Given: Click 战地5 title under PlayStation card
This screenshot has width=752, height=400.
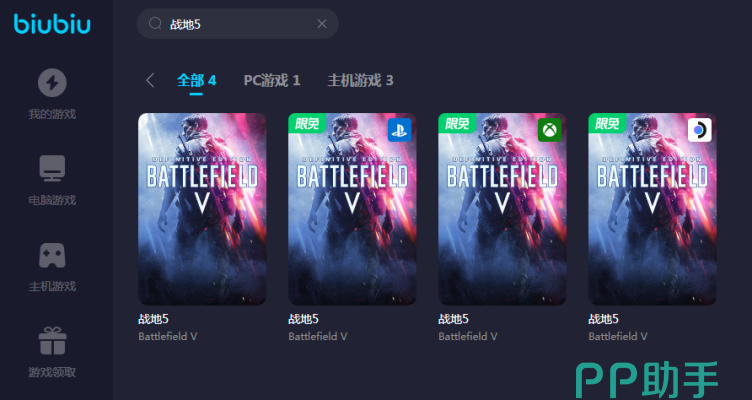Looking at the screenshot, I should point(304,319).
